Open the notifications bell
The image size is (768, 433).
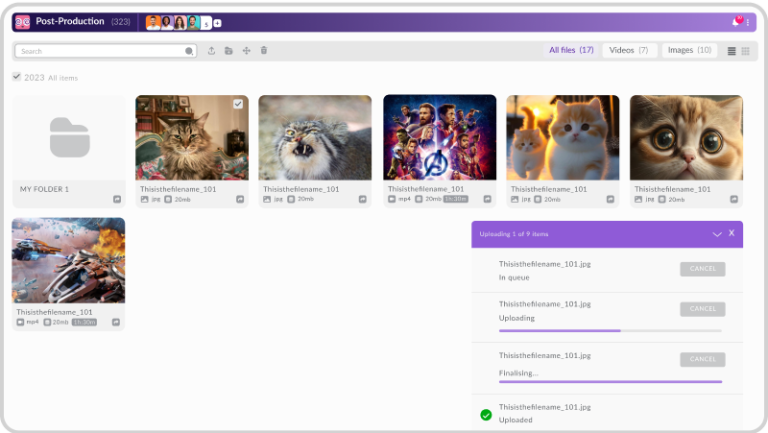click(737, 21)
